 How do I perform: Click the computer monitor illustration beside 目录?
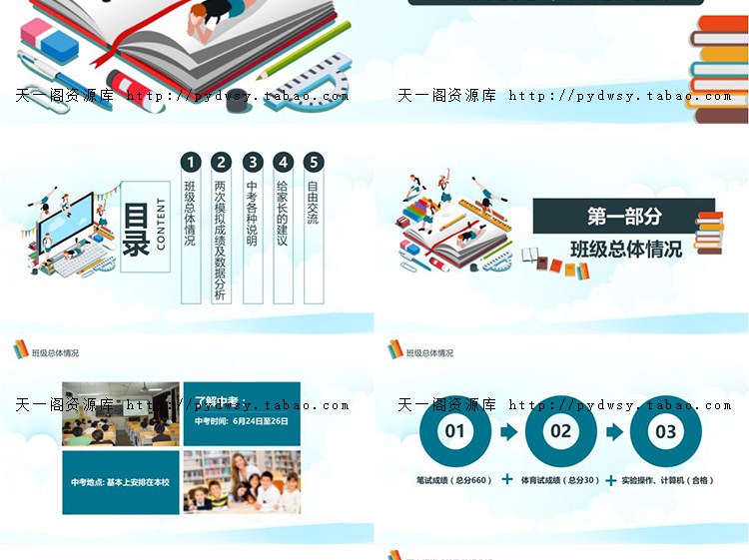pos(66,226)
